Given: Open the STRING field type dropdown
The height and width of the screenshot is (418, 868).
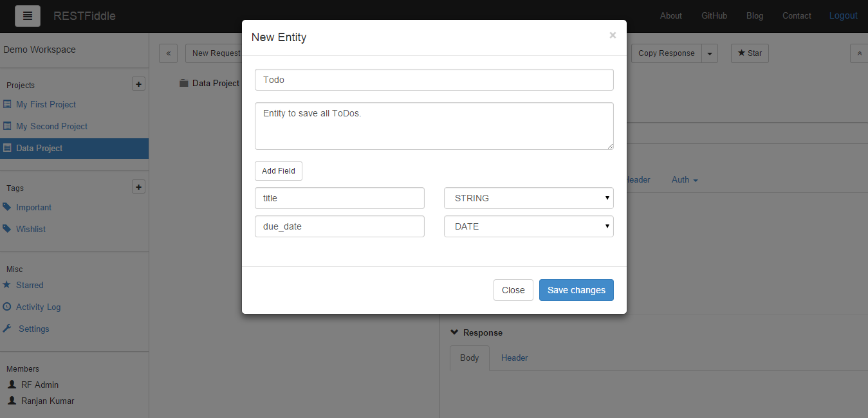Looking at the screenshot, I should [x=528, y=198].
